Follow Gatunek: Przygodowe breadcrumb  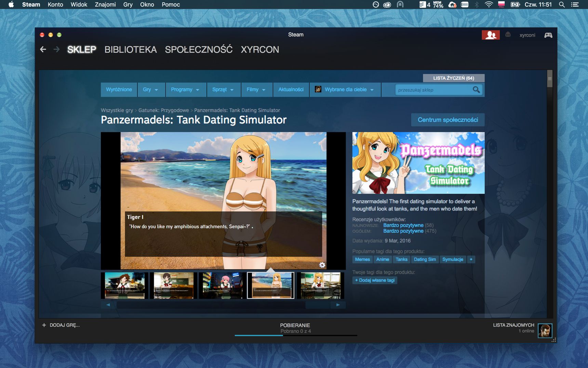pos(164,110)
